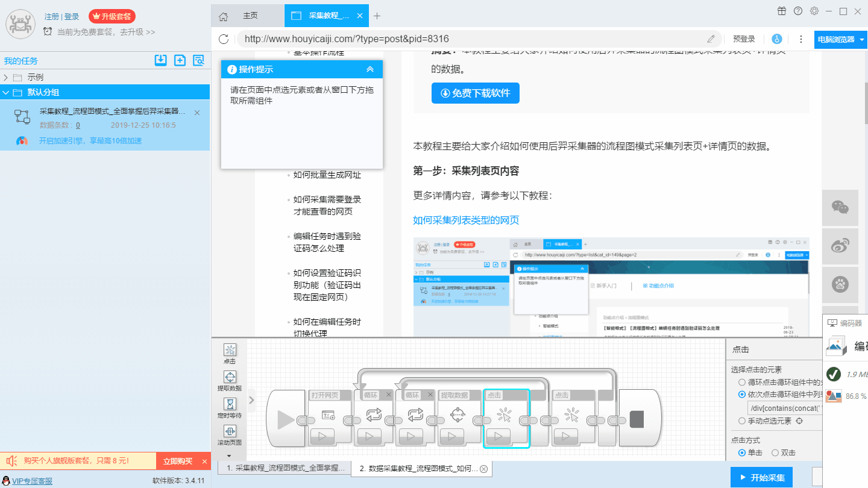The image size is (868, 488).
Task: Click the flowchart icon of the 采集教程 task
Action: [22, 117]
